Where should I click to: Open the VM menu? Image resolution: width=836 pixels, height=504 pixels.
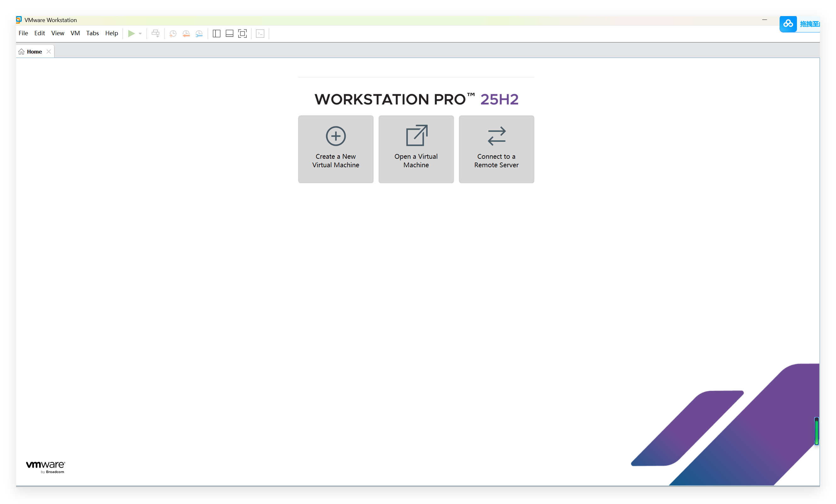[x=75, y=33]
